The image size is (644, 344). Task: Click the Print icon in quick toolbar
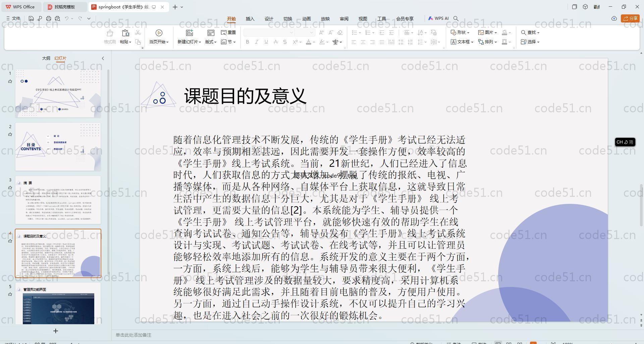coord(49,18)
